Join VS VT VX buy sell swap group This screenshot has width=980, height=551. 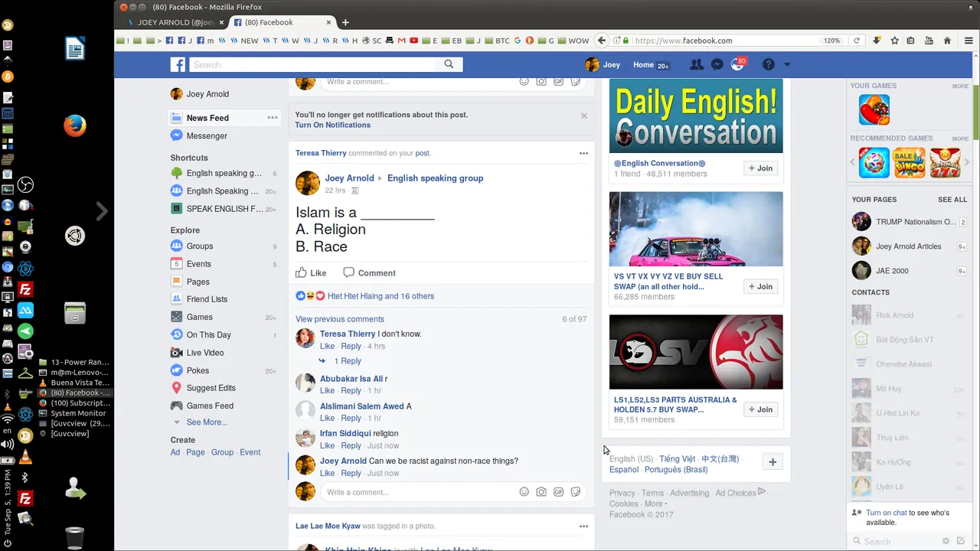pos(761,286)
